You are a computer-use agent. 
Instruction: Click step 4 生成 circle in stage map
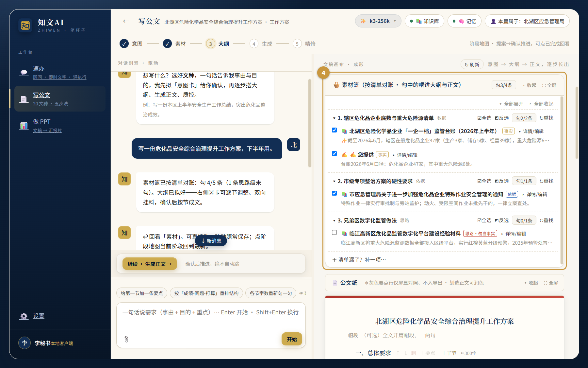tap(254, 44)
